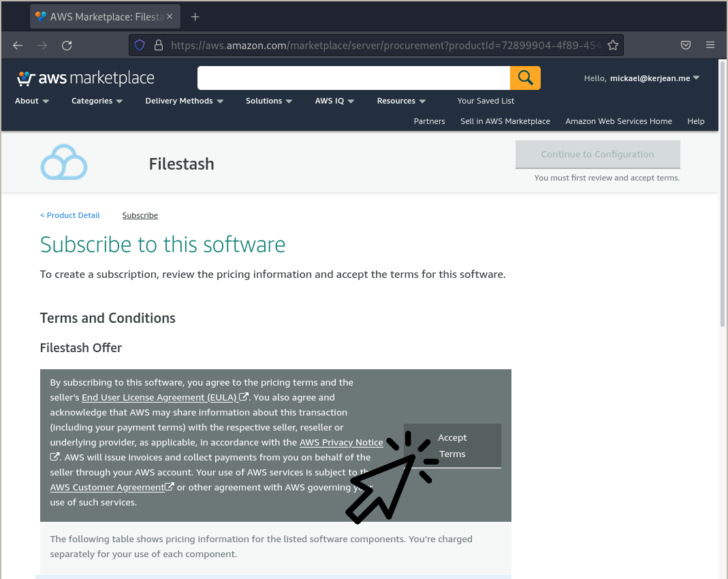Click the Filestash product title
Image resolution: width=728 pixels, height=579 pixels.
[181, 164]
